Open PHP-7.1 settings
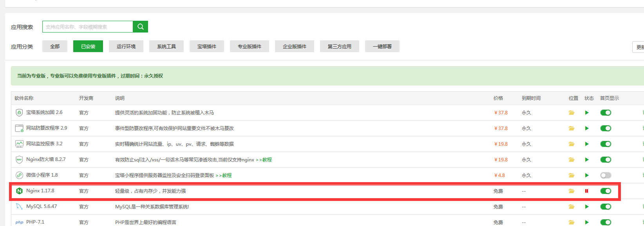The image size is (644, 226). click(35, 222)
